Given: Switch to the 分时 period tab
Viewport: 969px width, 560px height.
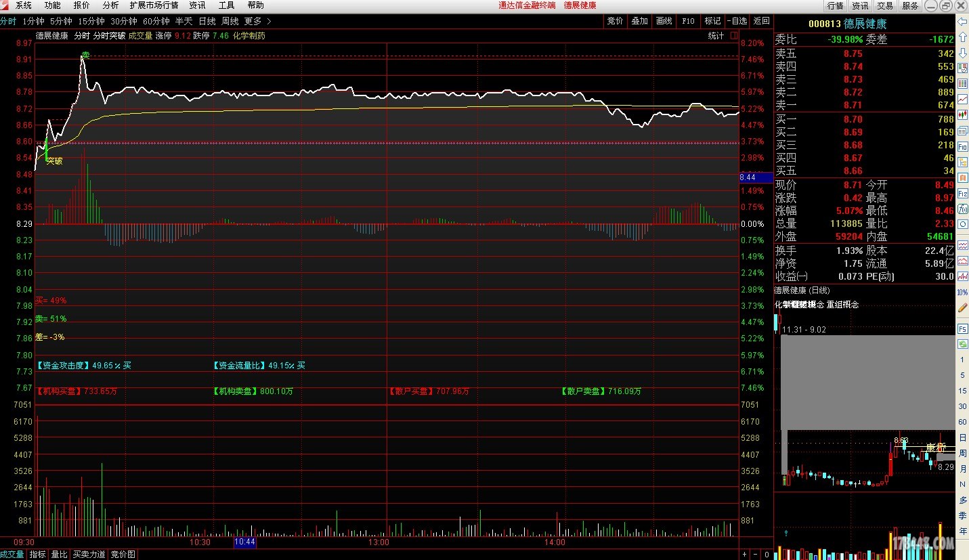Looking at the screenshot, I should pyautogui.click(x=8, y=21).
